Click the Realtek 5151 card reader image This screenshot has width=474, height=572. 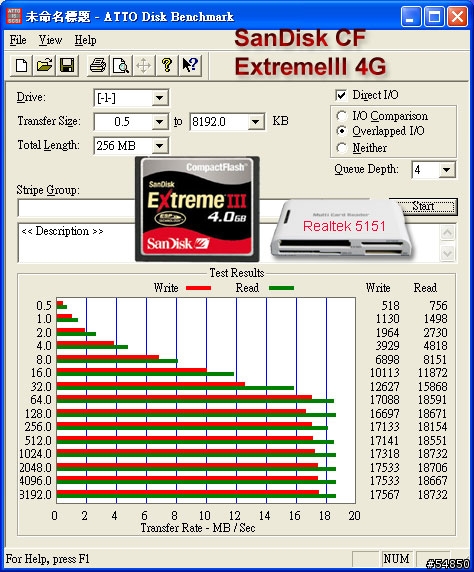[x=341, y=230]
